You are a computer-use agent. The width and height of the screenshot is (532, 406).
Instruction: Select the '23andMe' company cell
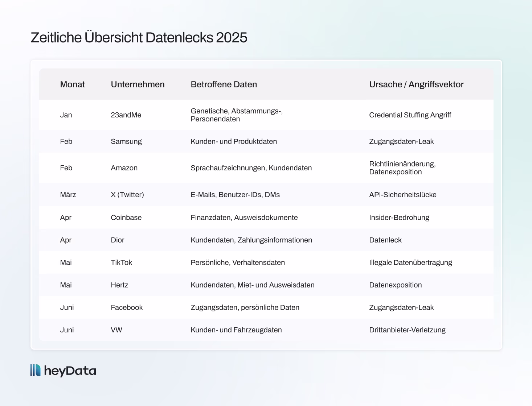[126, 115]
